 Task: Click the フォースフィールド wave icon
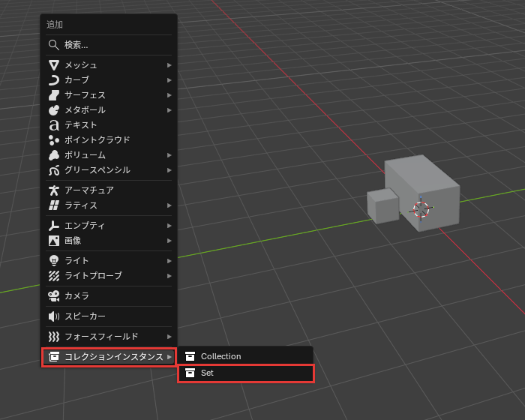tap(54, 336)
